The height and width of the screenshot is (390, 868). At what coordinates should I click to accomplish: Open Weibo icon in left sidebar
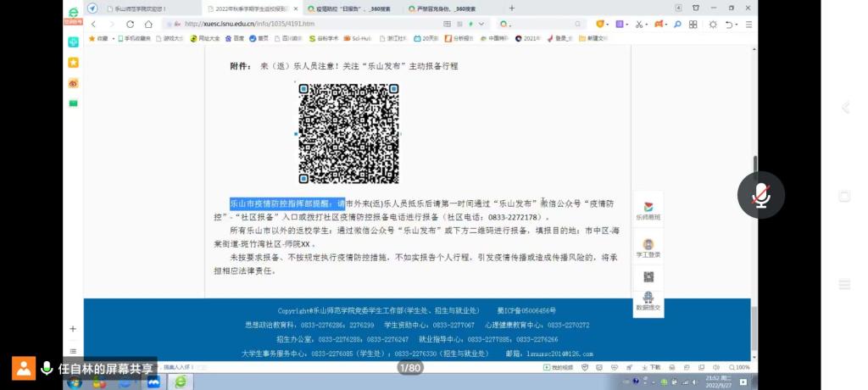tap(74, 83)
